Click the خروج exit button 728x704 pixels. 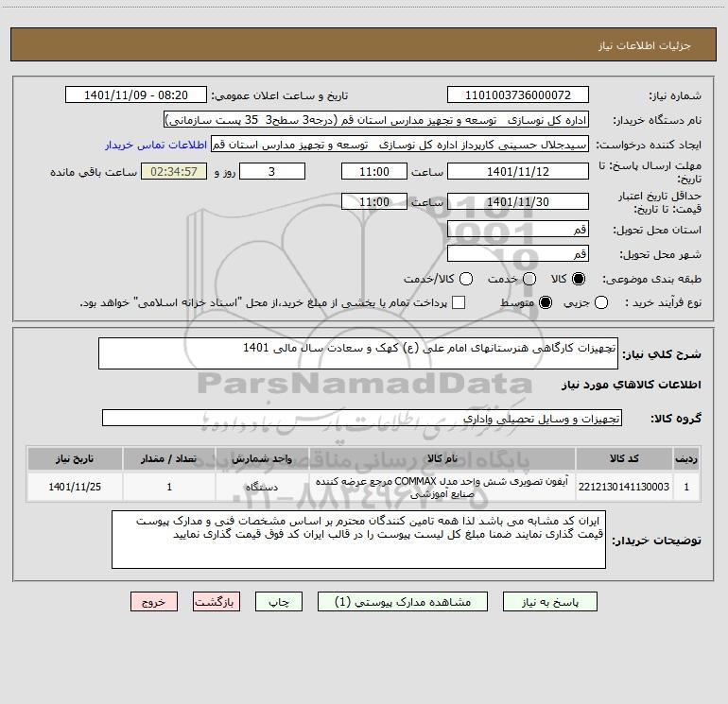coord(154,602)
